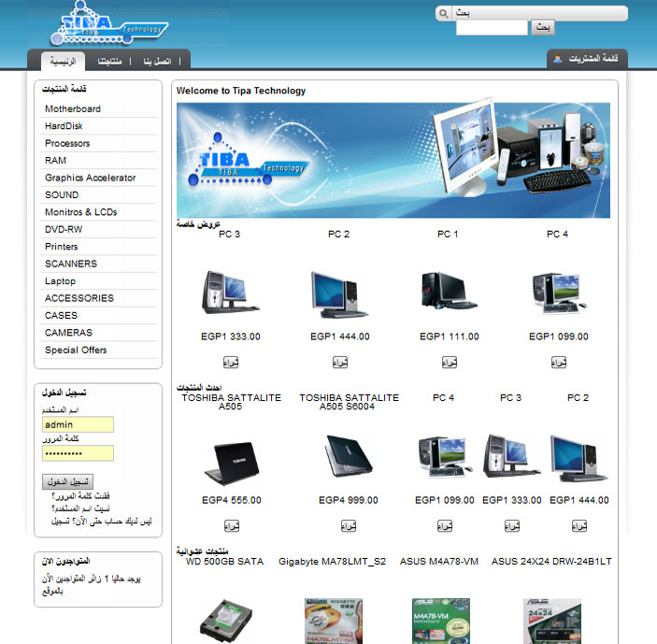Open WD 500GB SATA product title
The width and height of the screenshot is (657, 644).
click(x=224, y=562)
